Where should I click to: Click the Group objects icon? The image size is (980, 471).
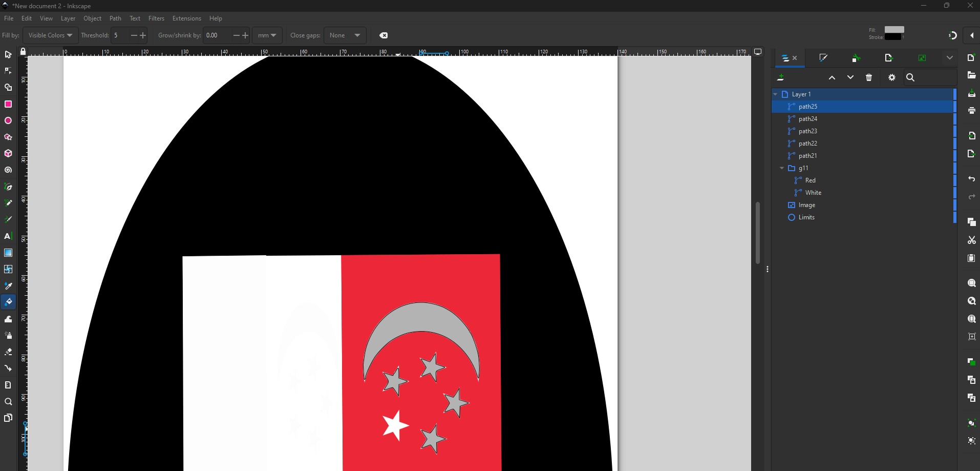(x=971, y=423)
